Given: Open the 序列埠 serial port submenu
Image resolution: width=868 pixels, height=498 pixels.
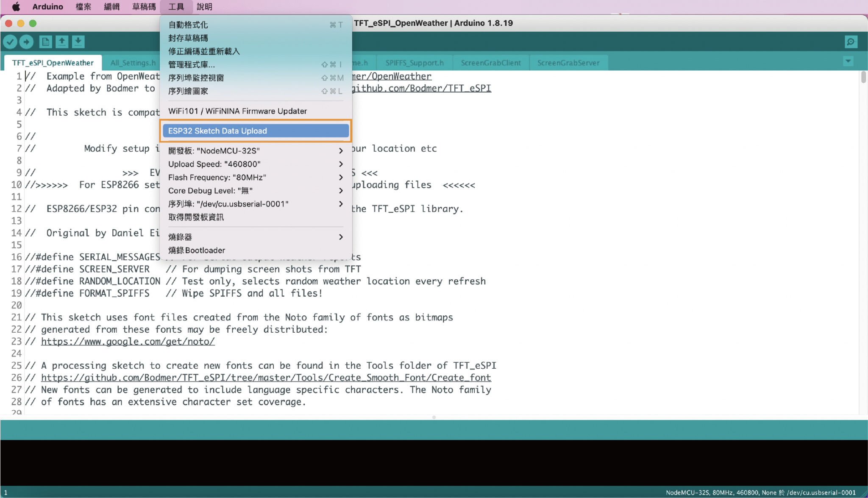Looking at the screenshot, I should click(x=229, y=203).
